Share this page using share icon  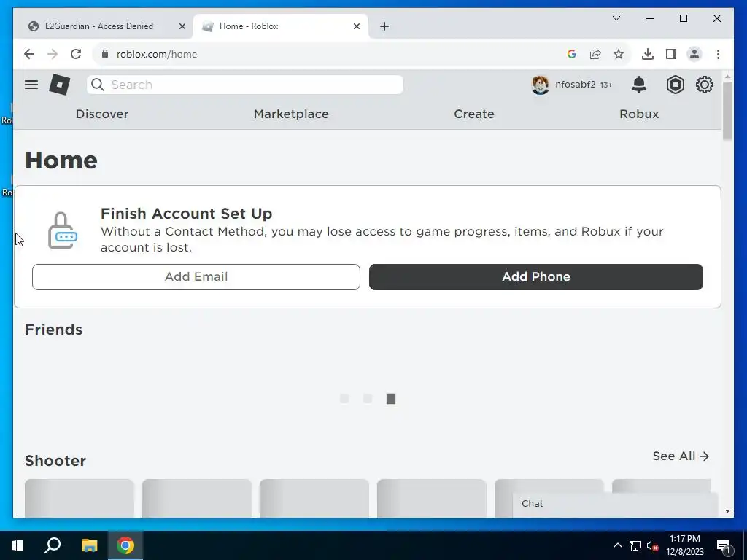[595, 54]
